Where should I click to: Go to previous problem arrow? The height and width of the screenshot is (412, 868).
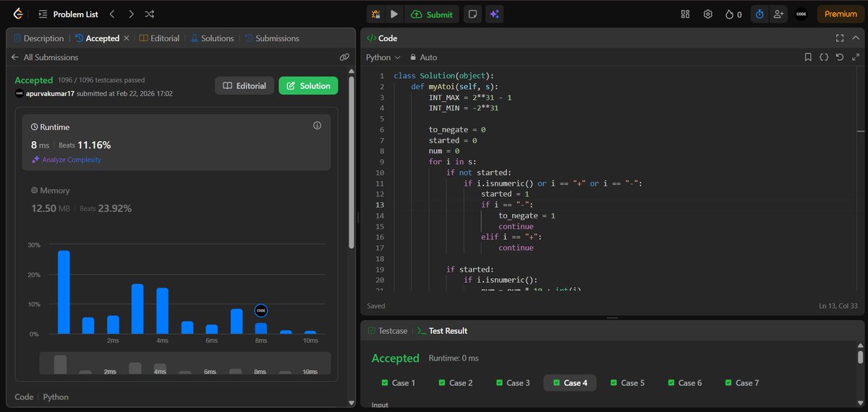[x=111, y=14]
